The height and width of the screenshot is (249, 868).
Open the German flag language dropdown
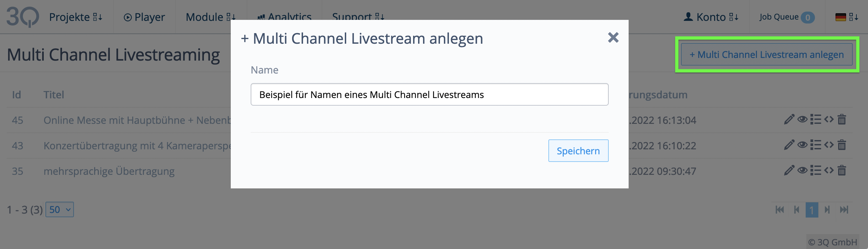click(846, 17)
